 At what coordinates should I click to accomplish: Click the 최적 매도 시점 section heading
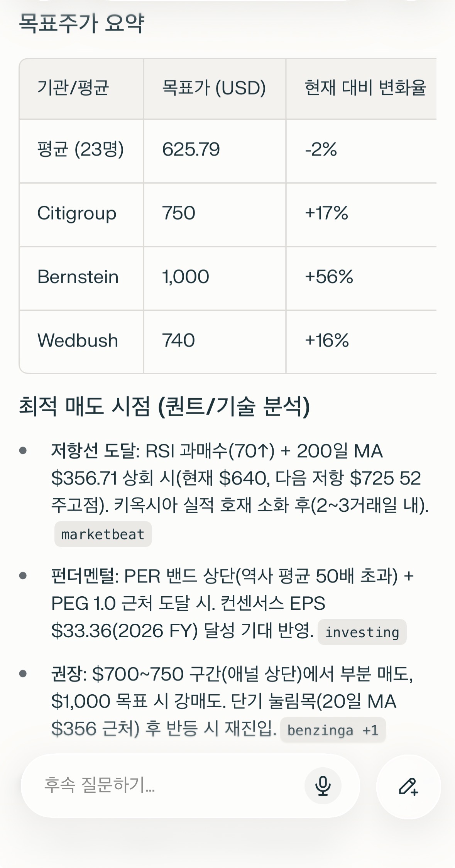point(164,406)
